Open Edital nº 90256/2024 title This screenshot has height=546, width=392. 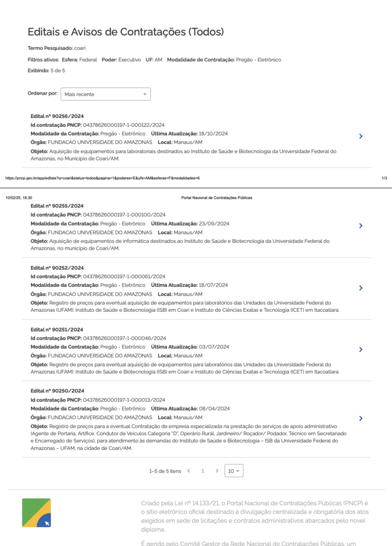click(57, 116)
